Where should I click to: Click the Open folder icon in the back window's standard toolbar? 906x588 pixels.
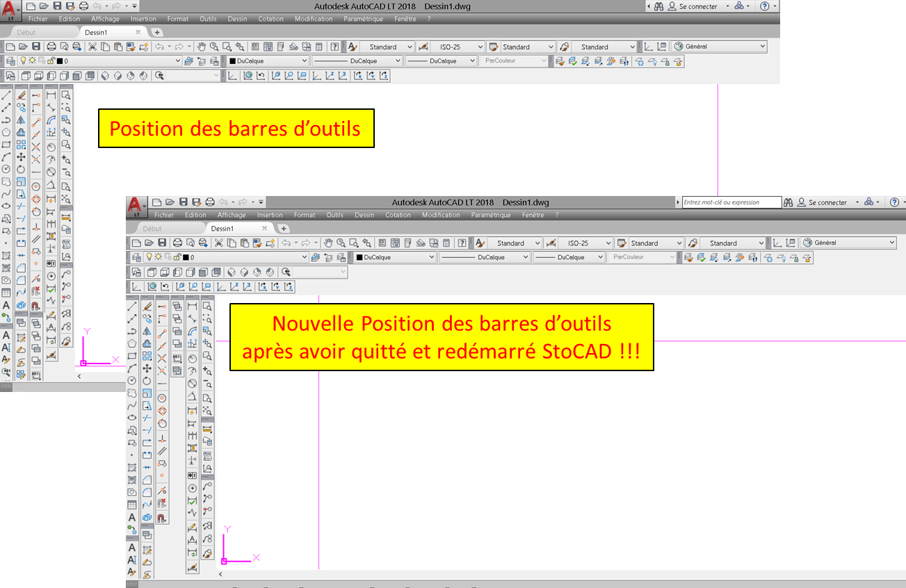point(23,47)
